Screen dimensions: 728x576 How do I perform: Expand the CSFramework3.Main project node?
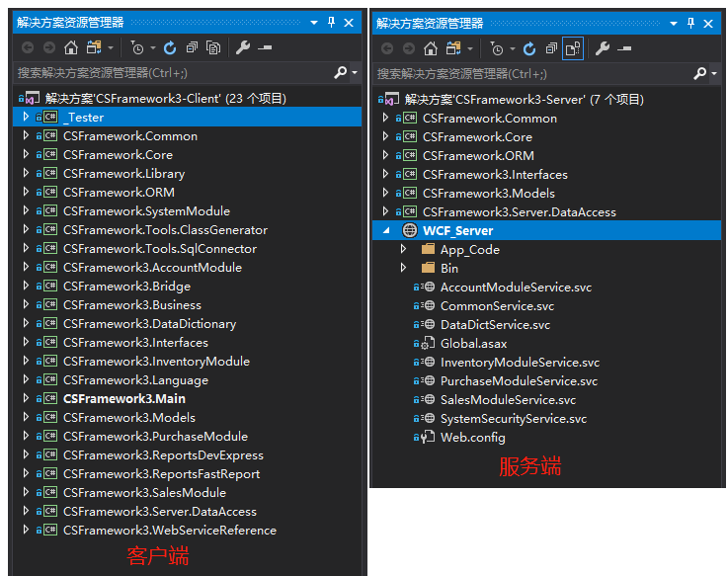(x=26, y=399)
